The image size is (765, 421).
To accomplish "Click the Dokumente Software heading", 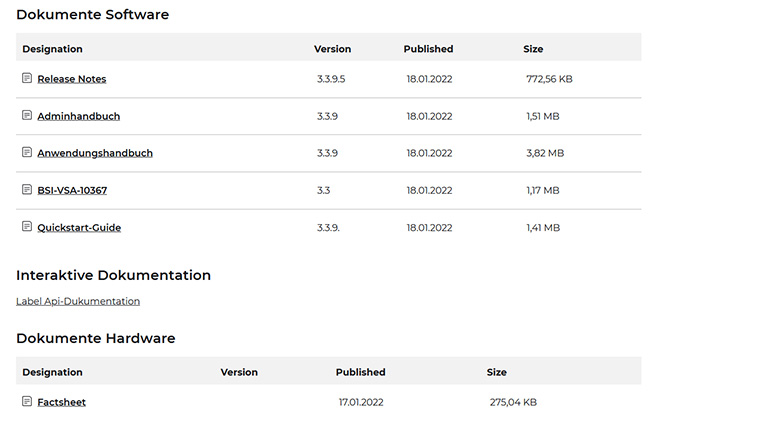I will point(93,15).
